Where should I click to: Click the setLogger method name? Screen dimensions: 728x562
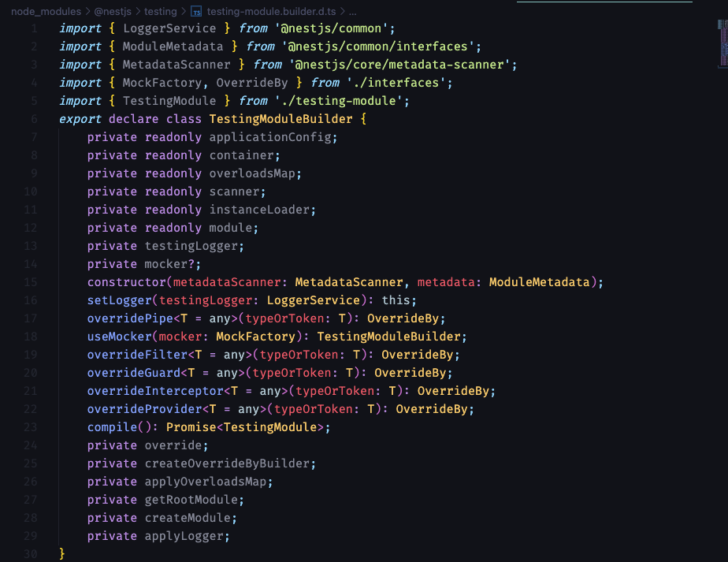tap(116, 300)
